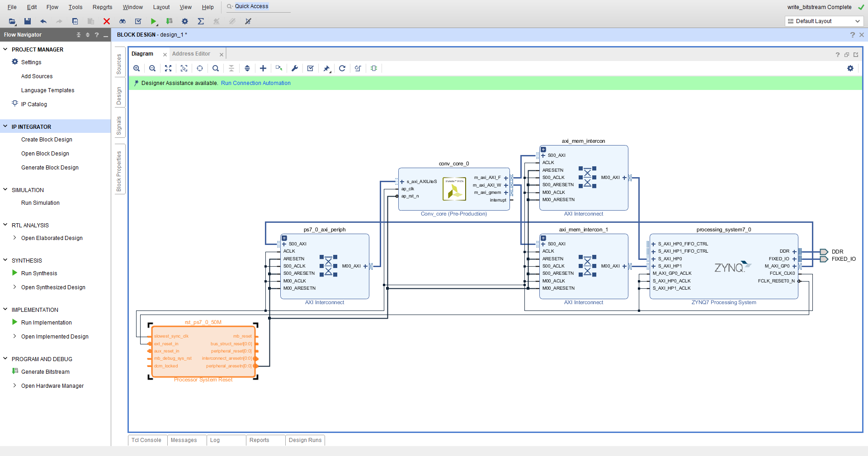Expand Open Implemented Design
Image resolution: width=868 pixels, height=456 pixels.
click(14, 336)
